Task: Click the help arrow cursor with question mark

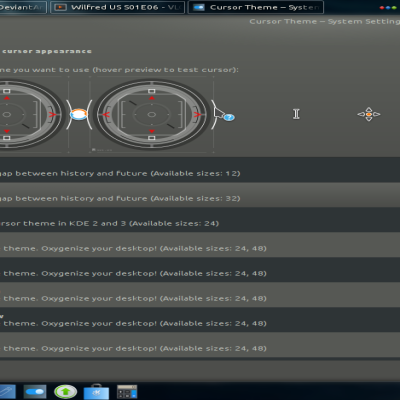Action: 224,114
